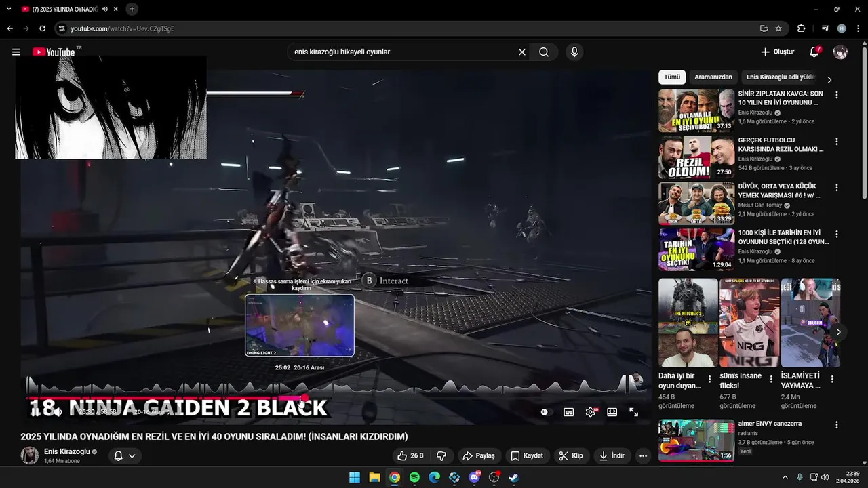The image size is (868, 488).
Task: Seek on the red video progress bar
Action: (x=165, y=398)
